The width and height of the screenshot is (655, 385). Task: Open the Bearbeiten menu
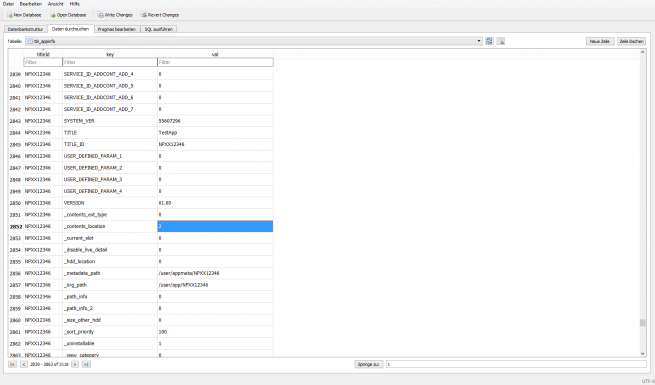(31, 4)
